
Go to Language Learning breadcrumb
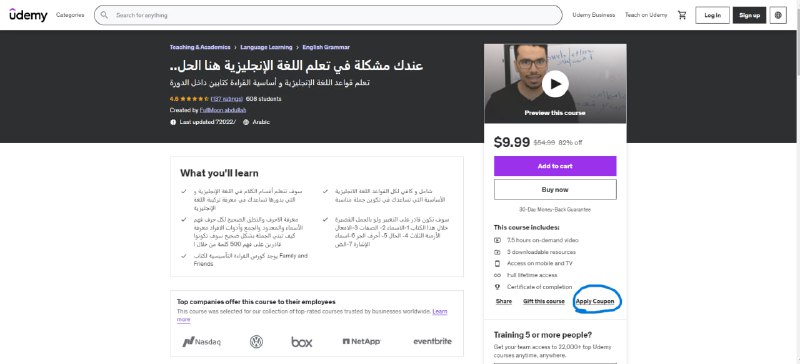(266, 47)
